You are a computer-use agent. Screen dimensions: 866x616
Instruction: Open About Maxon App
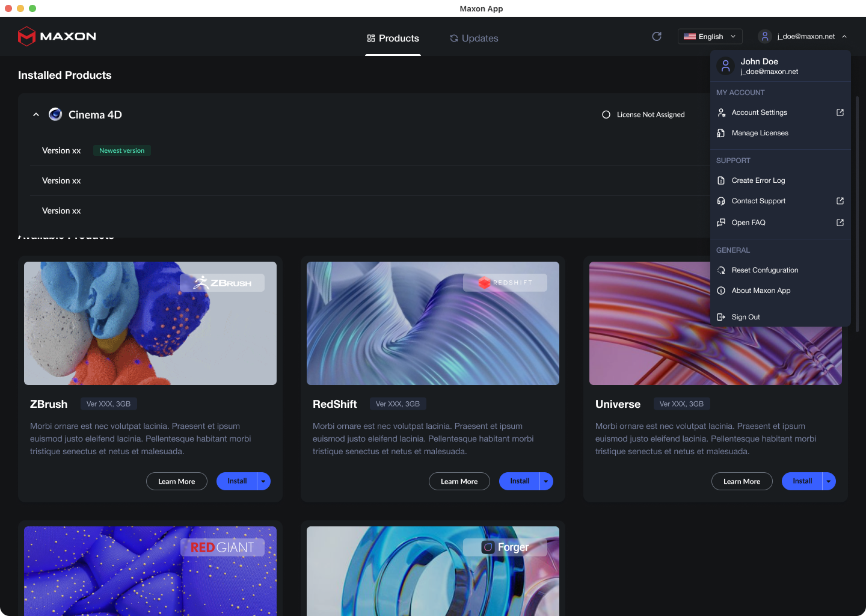pos(781,291)
